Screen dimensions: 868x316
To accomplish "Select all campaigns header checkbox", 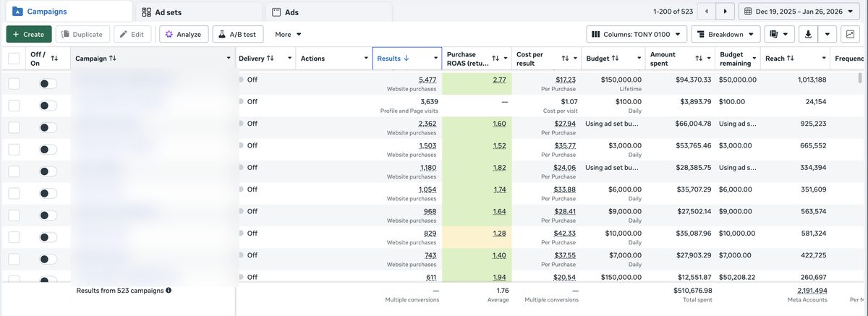I will pyautogui.click(x=14, y=59).
